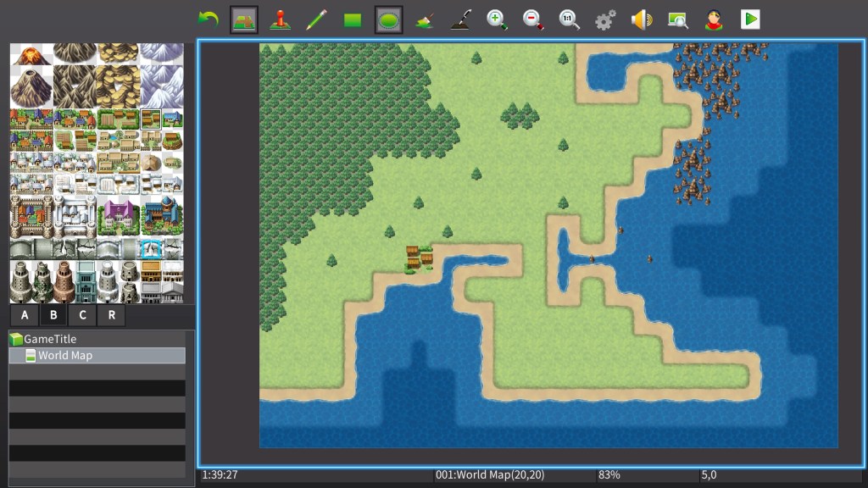
Task: Click the green Undo arrow
Action: coord(208,19)
